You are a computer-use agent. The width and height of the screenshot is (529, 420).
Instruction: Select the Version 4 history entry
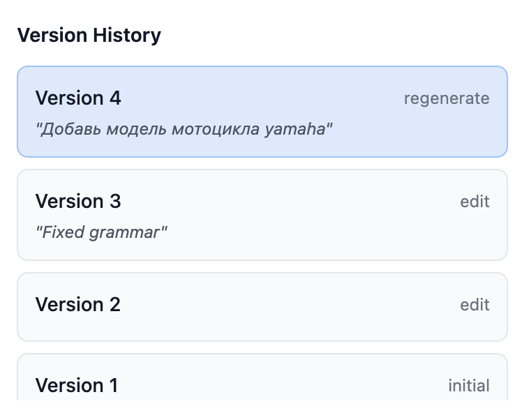[262, 112]
